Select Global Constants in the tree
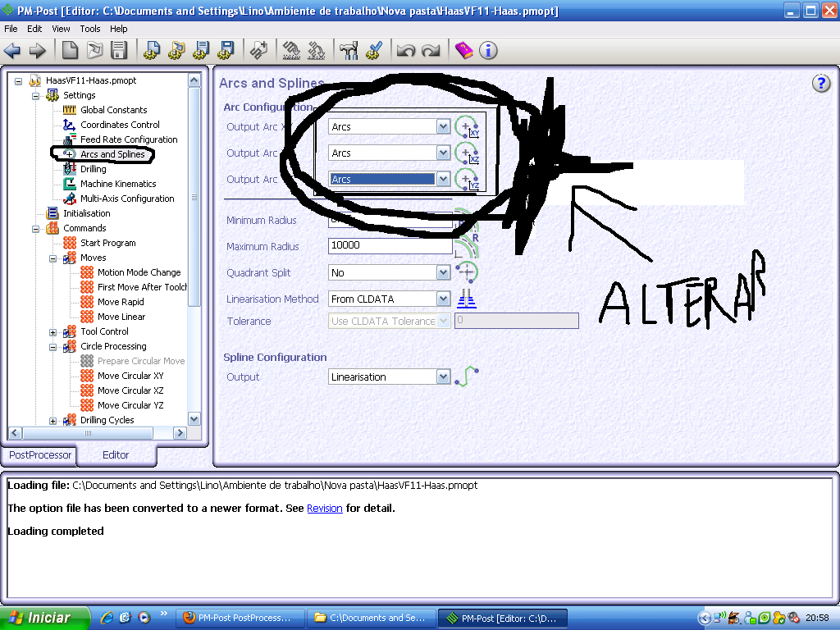Screen dimensions: 840x630 (113, 110)
